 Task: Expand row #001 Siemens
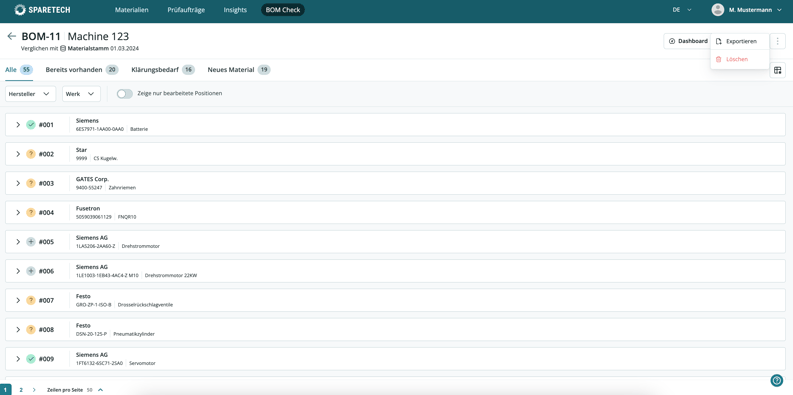click(18, 124)
